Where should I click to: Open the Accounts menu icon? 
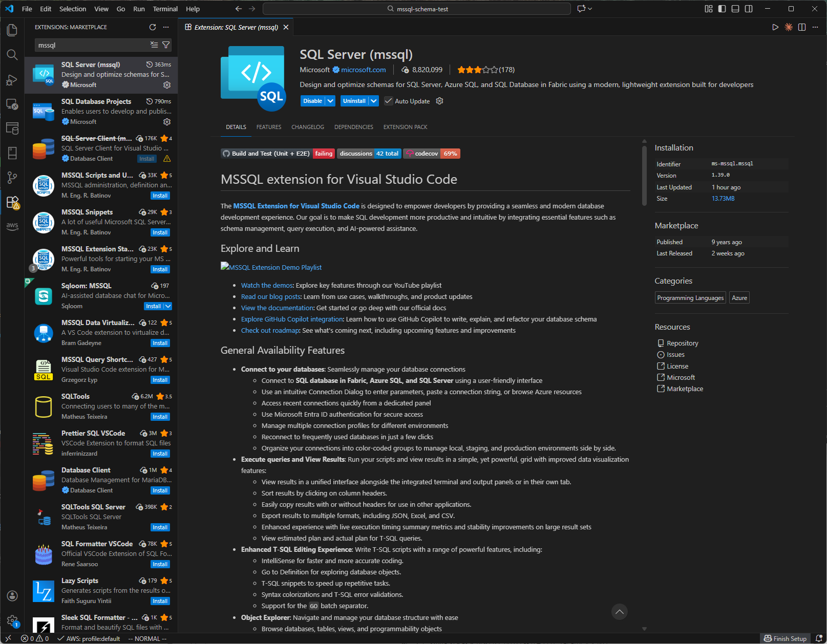[12, 596]
